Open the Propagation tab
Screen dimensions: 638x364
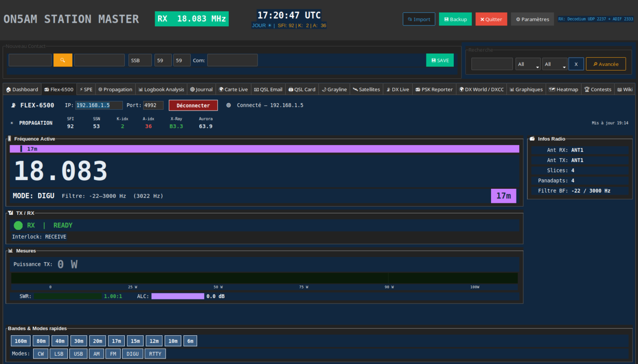click(115, 89)
